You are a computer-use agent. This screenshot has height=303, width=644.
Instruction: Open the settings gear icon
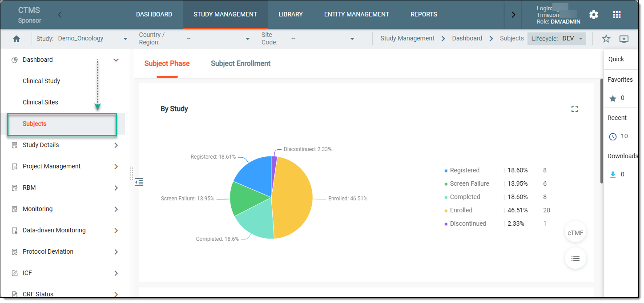point(594,15)
